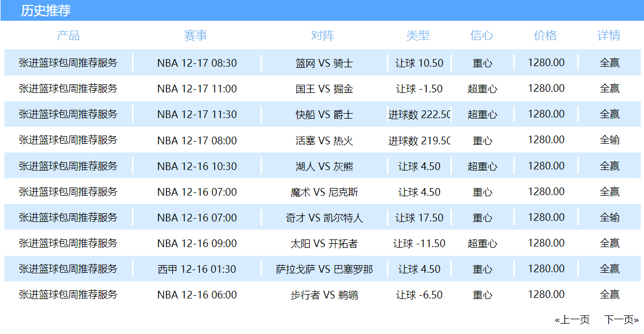
Task: Click type 进球数 219.50
Action: [419, 140]
